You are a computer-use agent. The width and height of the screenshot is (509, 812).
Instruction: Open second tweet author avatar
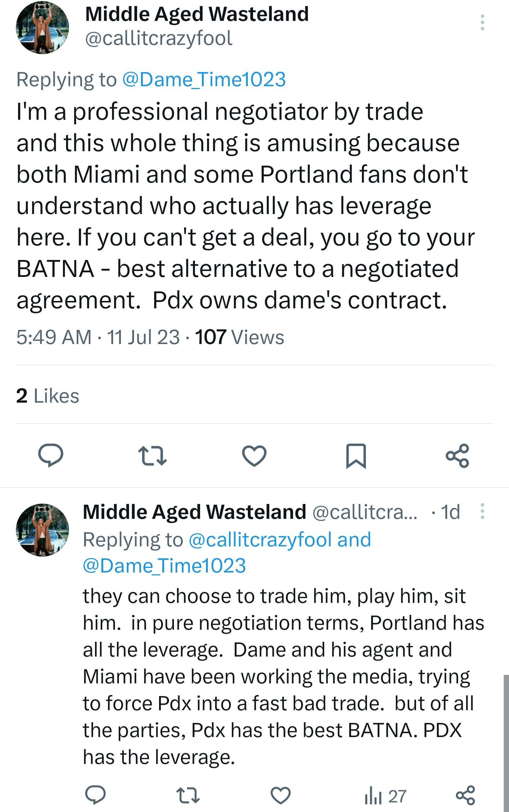pos(42,530)
